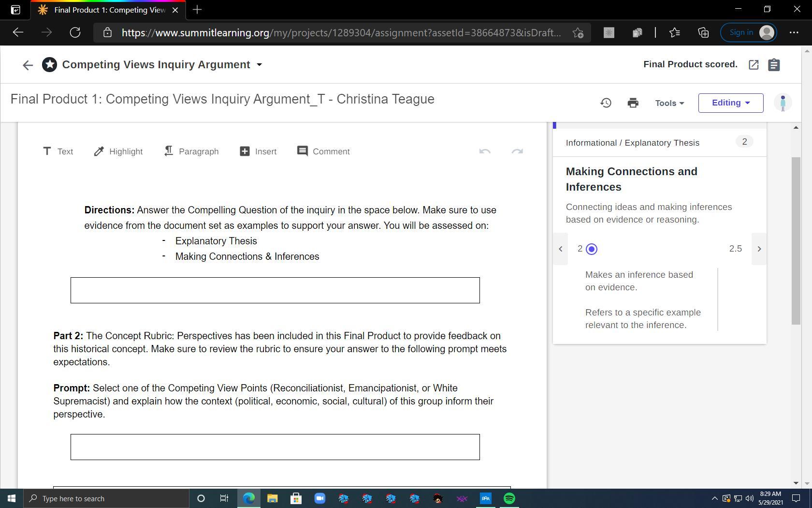812x508 pixels.
Task: Select the Text formatting tool
Action: [x=58, y=151]
